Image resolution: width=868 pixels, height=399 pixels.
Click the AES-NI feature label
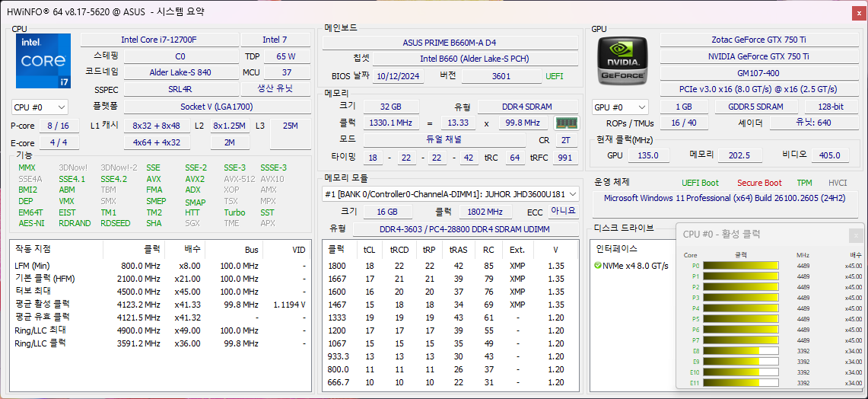[31, 223]
